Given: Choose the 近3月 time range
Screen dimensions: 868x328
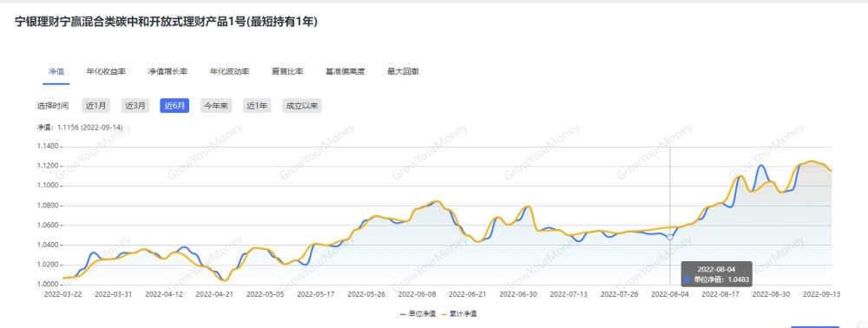Looking at the screenshot, I should [135, 106].
